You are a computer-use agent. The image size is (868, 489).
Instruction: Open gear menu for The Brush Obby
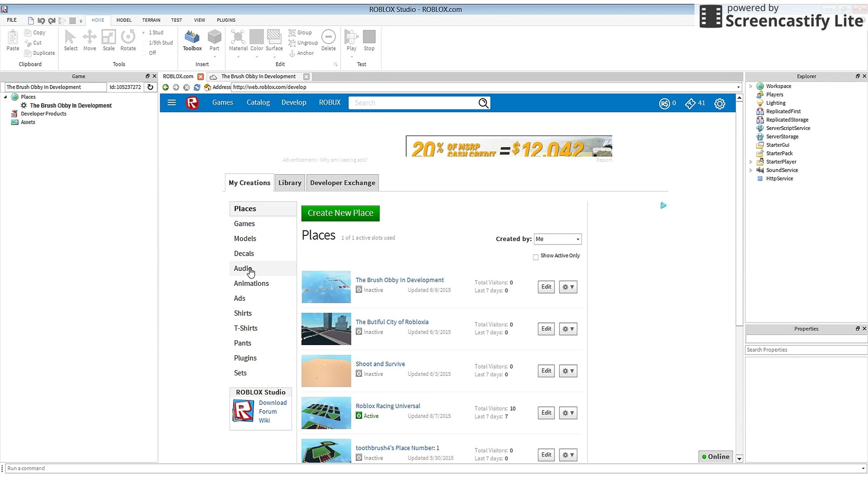[x=568, y=287]
